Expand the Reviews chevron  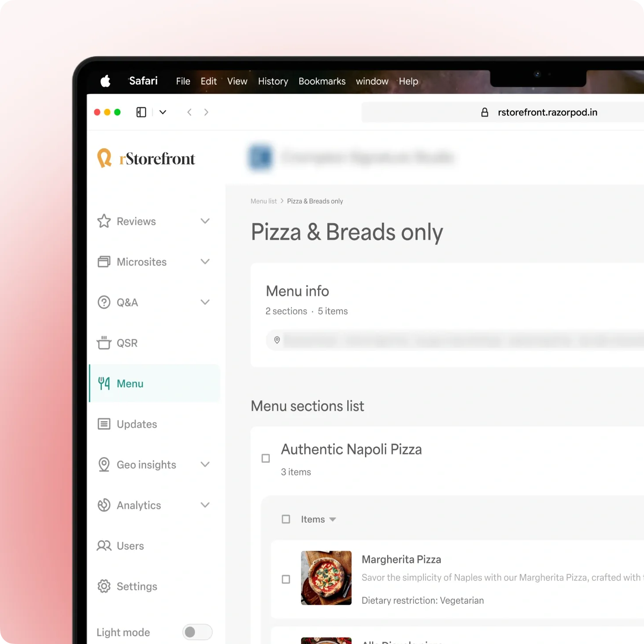205,221
